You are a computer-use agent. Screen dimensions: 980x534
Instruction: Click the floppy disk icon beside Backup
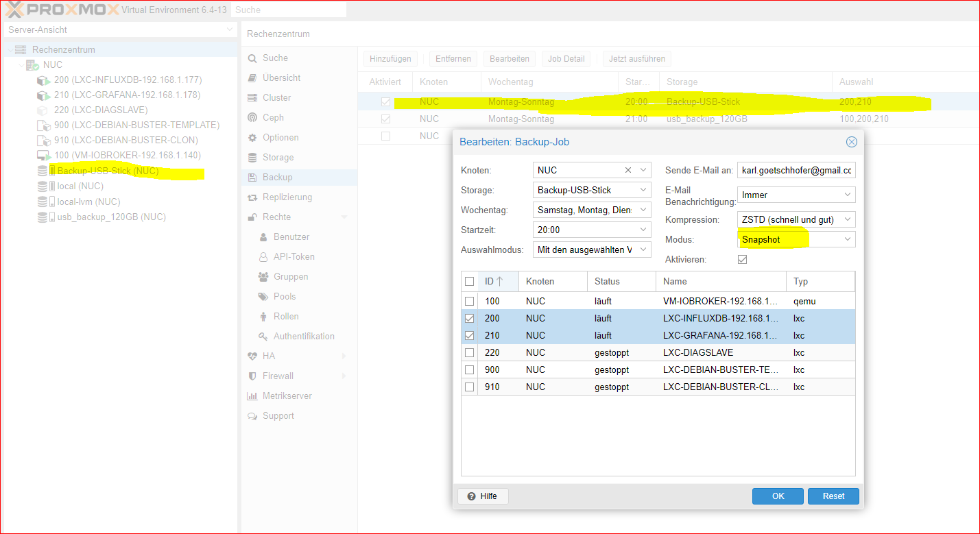coord(252,178)
